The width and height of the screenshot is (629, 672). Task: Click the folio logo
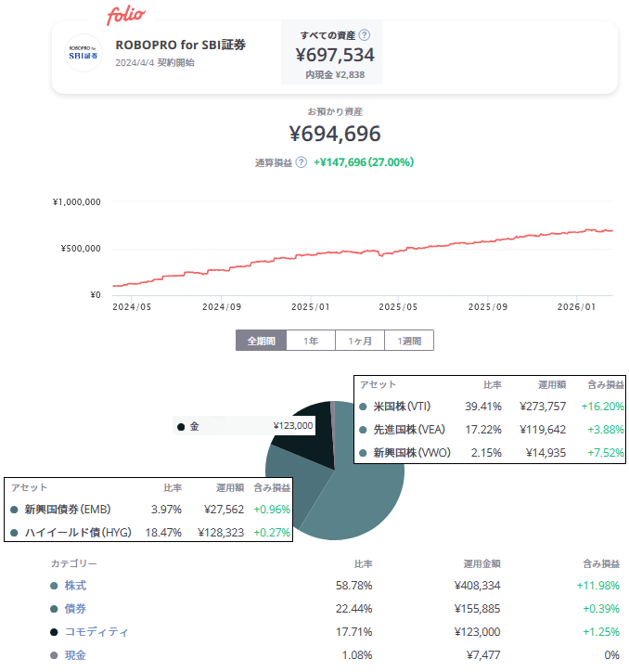coord(125,16)
